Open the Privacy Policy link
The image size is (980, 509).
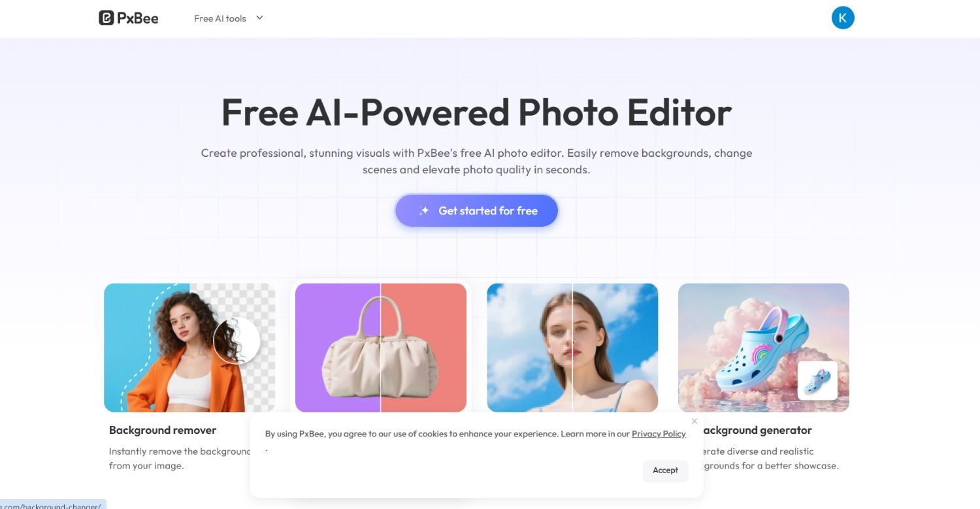(659, 434)
